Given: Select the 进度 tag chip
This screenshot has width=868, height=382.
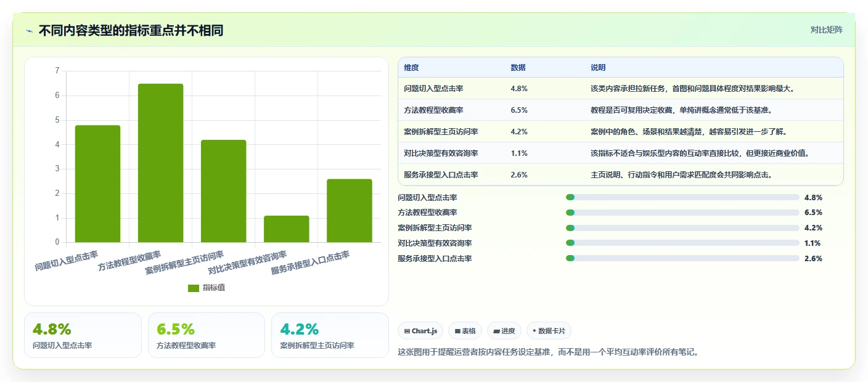Looking at the screenshot, I should (x=504, y=331).
